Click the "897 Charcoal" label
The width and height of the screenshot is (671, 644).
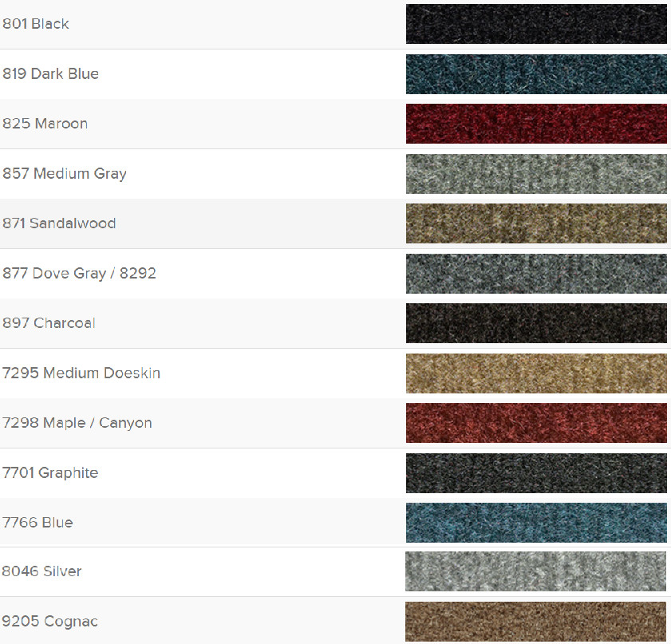(x=49, y=323)
